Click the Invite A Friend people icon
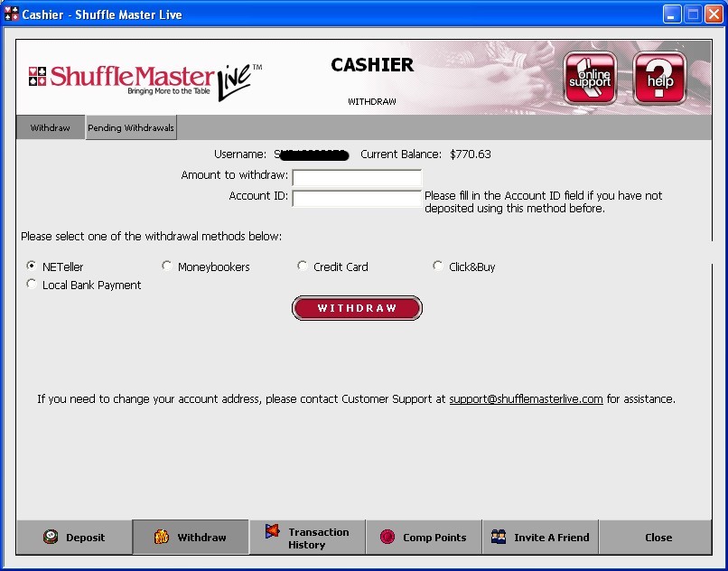728x571 pixels. point(499,537)
